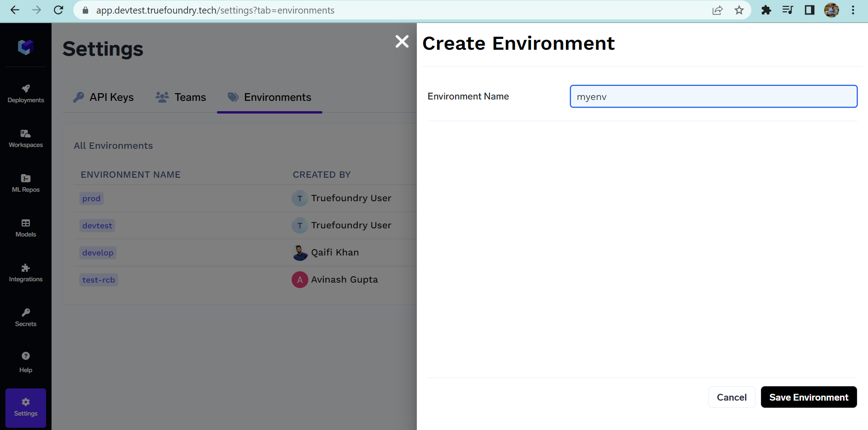Select the Environments tab
The height and width of the screenshot is (430, 868).
269,97
